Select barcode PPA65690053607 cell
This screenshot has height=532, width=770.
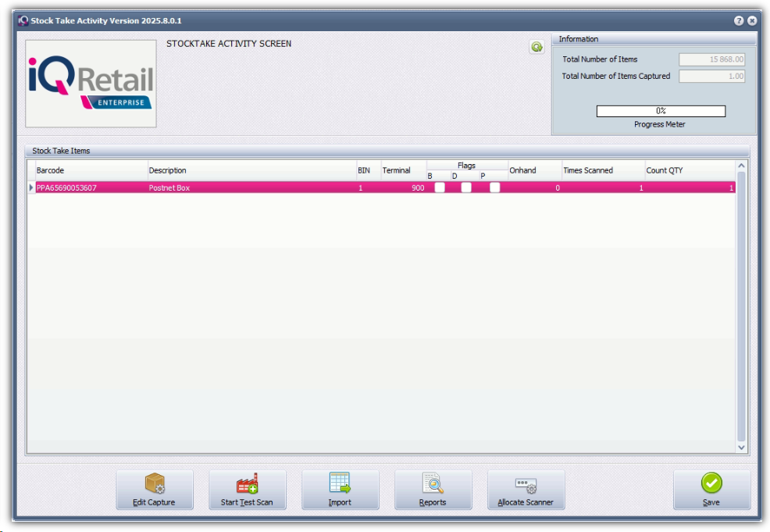(91, 187)
